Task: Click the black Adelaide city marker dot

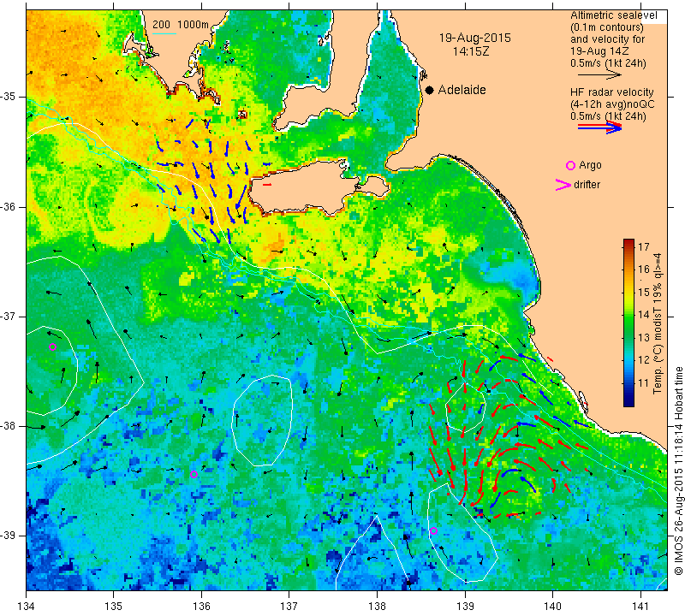Action: coord(430,90)
